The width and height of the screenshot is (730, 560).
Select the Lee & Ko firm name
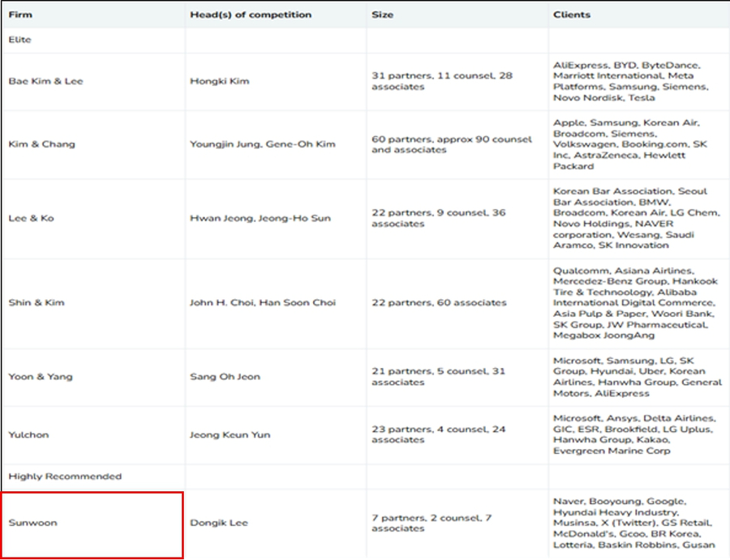point(32,218)
